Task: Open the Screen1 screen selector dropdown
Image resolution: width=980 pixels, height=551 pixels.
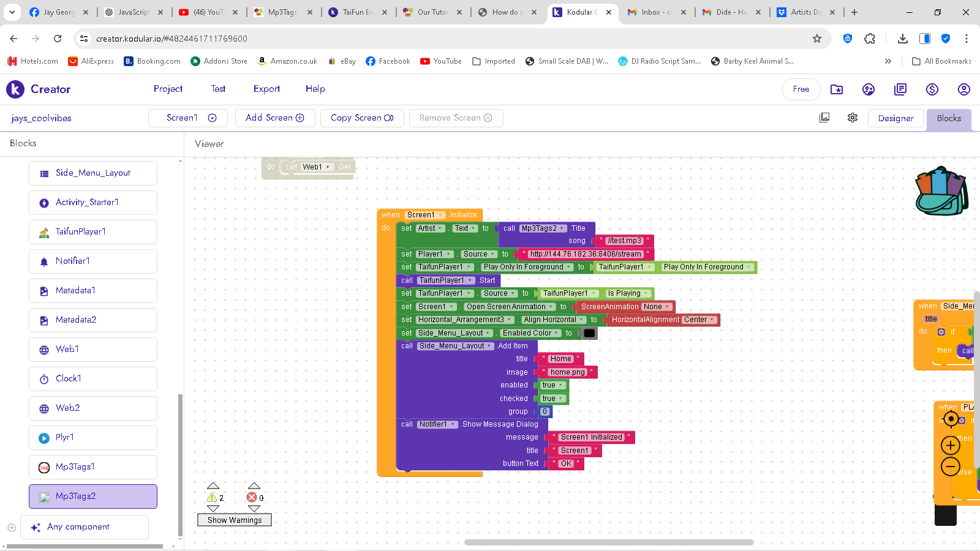Action: pos(188,118)
